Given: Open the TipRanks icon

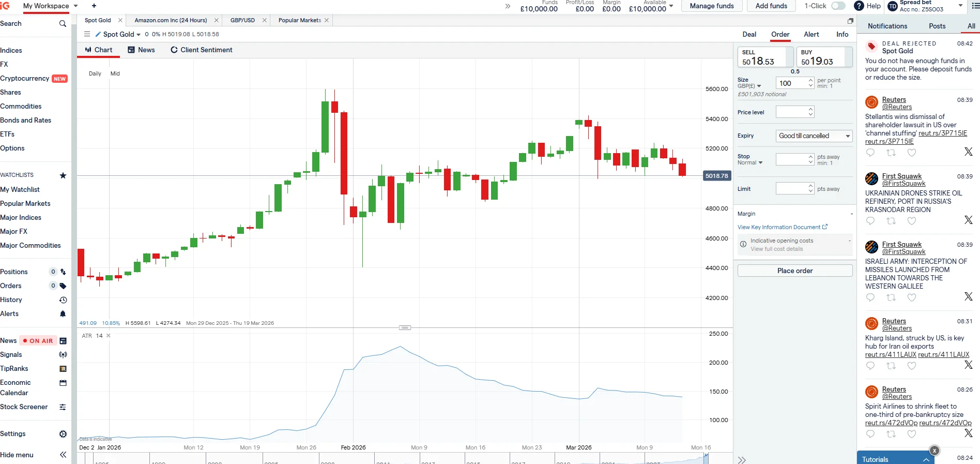Looking at the screenshot, I should (x=63, y=369).
